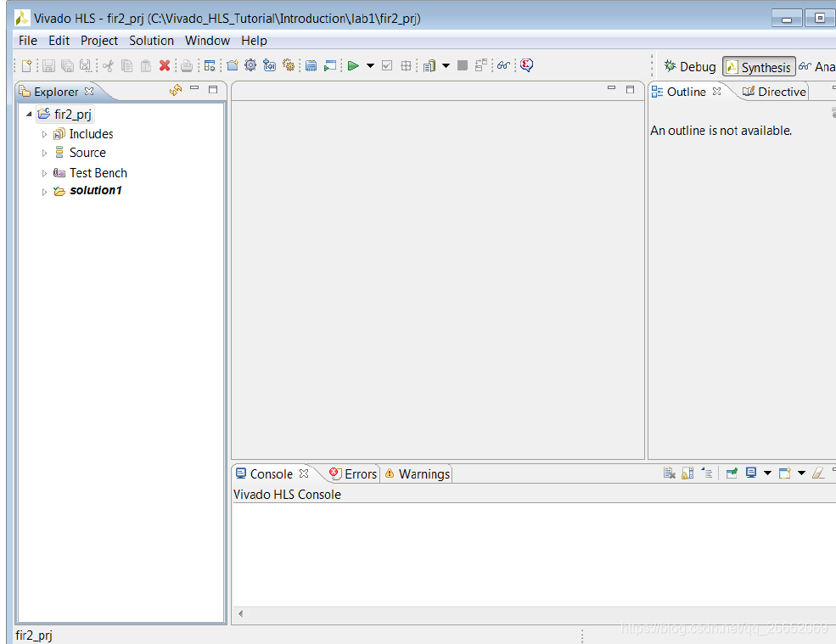The width and height of the screenshot is (836, 644).
Task: Click the Save All toolbar icon
Action: 67,65
